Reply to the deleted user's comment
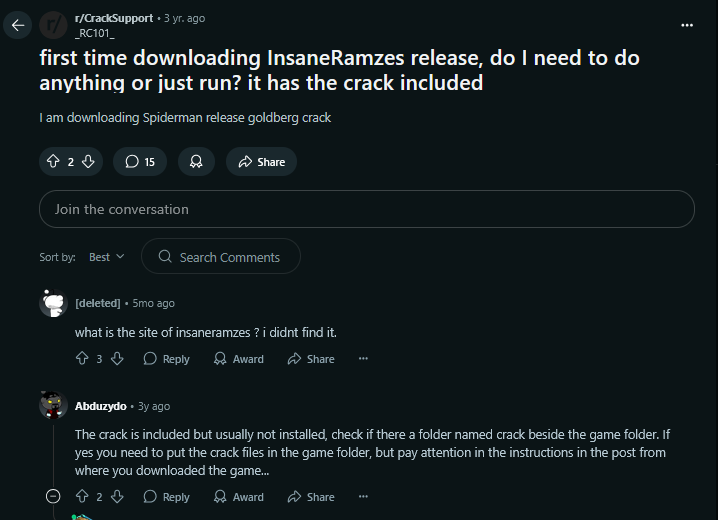 coord(166,358)
